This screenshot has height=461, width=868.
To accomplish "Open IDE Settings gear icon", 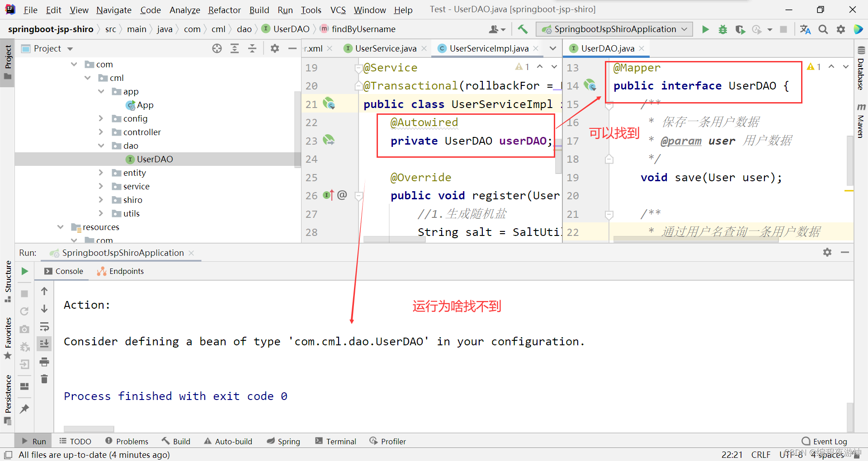I will pos(841,29).
